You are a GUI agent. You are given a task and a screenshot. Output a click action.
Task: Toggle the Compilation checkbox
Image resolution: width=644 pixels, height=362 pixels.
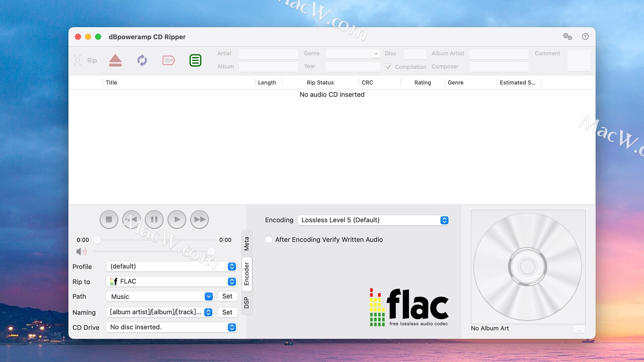[388, 67]
